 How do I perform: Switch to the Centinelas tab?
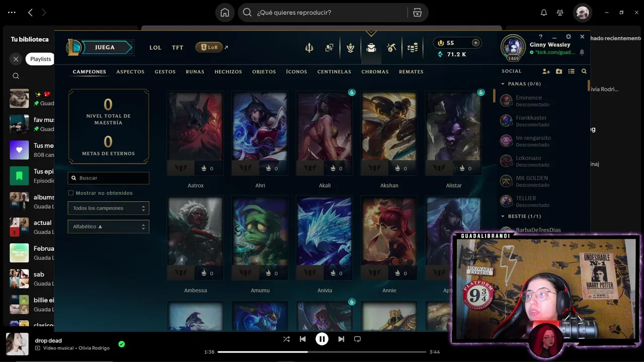(x=334, y=72)
